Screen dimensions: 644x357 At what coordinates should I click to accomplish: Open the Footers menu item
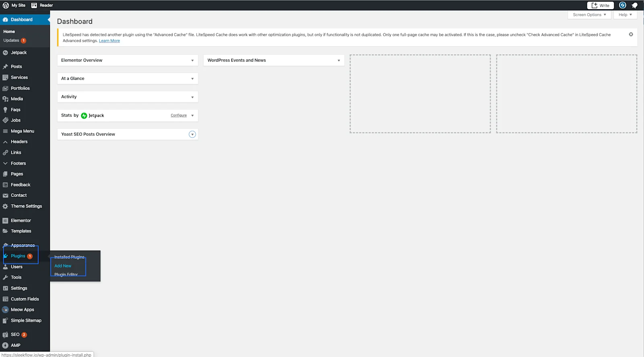coord(25,163)
